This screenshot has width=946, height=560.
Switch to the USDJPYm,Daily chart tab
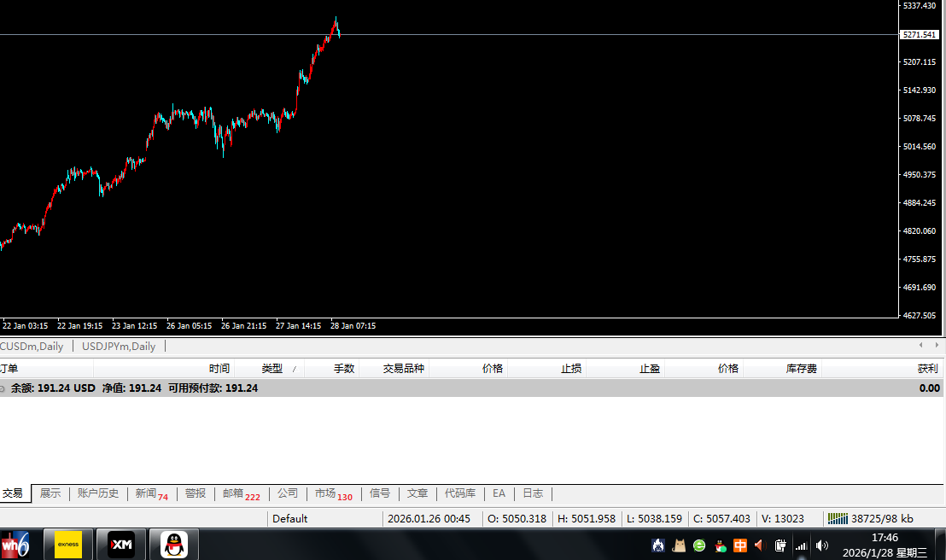coord(119,347)
